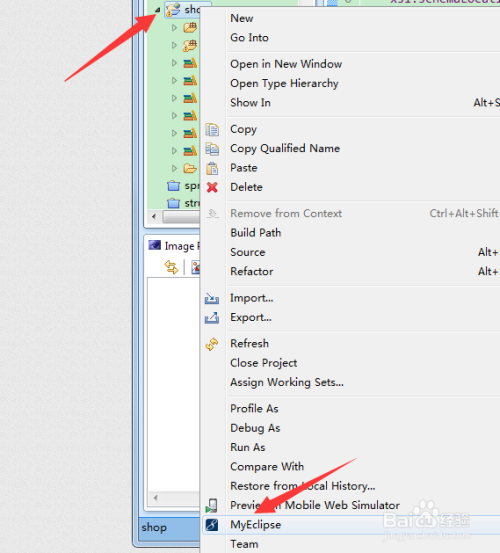
Task: Open the Source submenu
Action: click(x=248, y=252)
